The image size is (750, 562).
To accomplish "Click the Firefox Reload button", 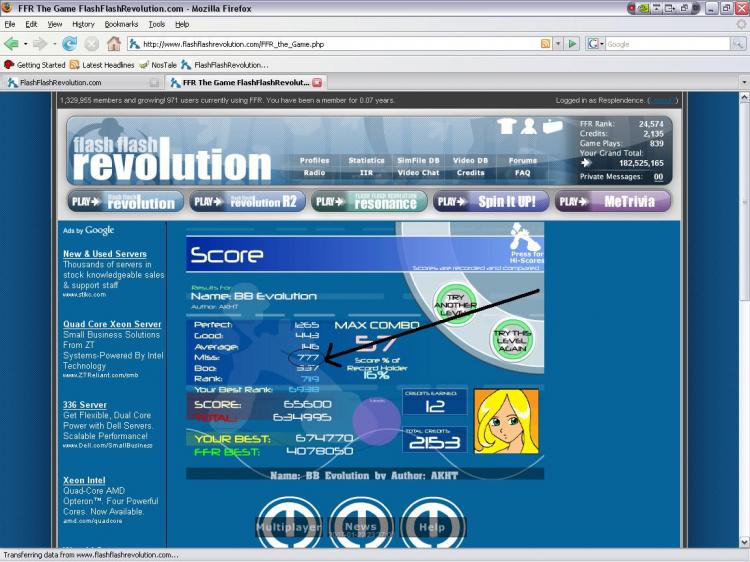I will coord(69,44).
